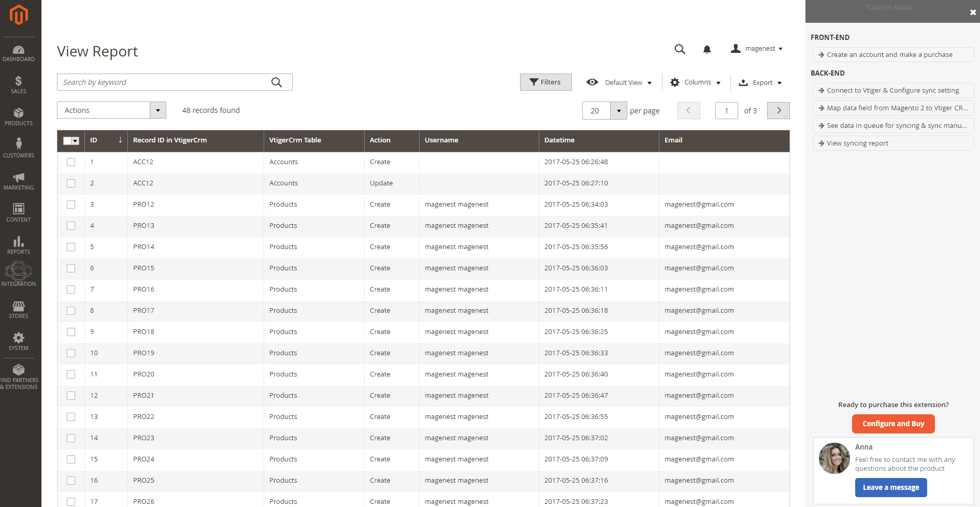Go to next page with arrow button

pos(778,111)
